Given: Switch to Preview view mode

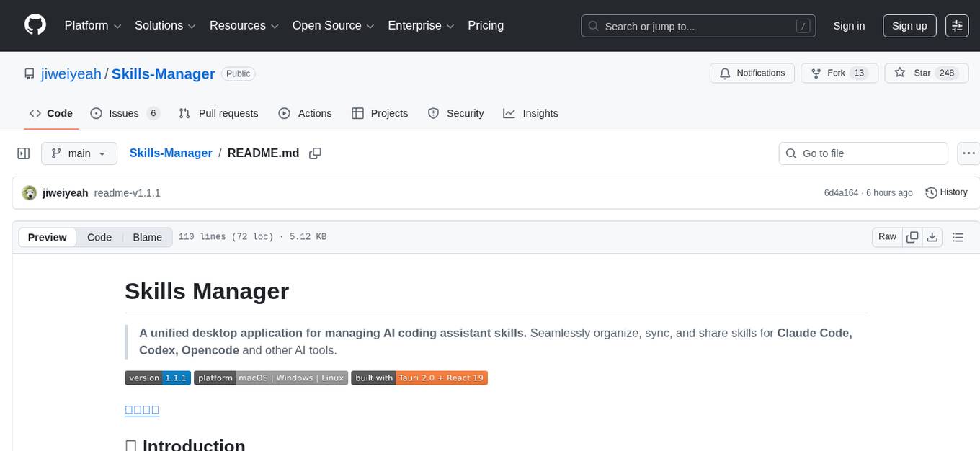Looking at the screenshot, I should (x=48, y=237).
